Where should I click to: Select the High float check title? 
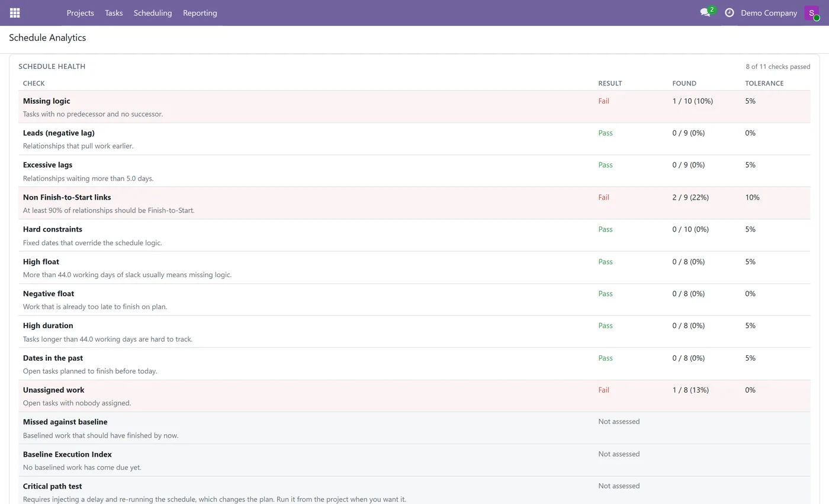tap(41, 262)
